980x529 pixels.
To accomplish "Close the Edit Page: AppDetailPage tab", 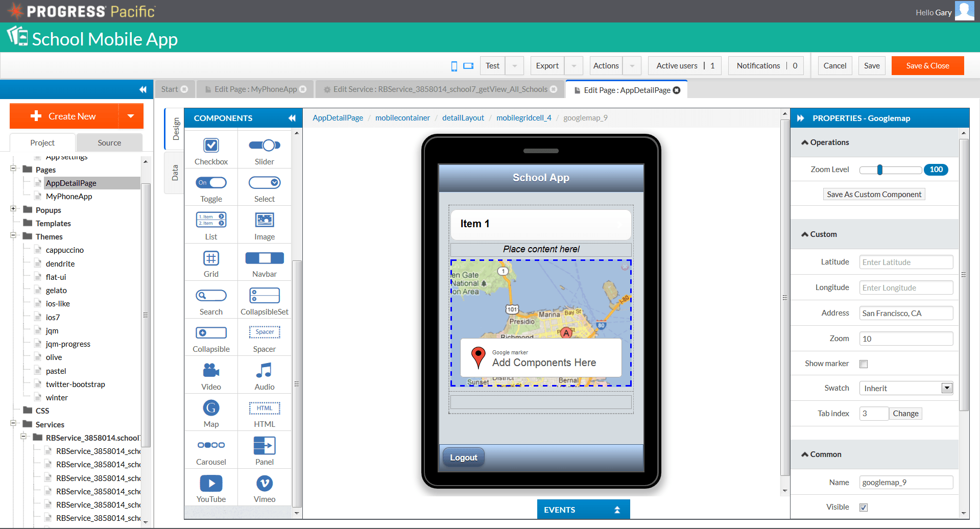I will 677,90.
